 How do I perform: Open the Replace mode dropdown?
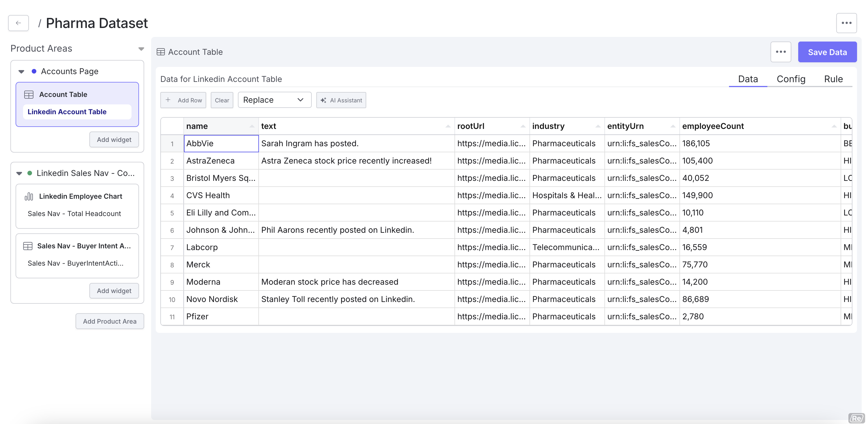tap(274, 100)
